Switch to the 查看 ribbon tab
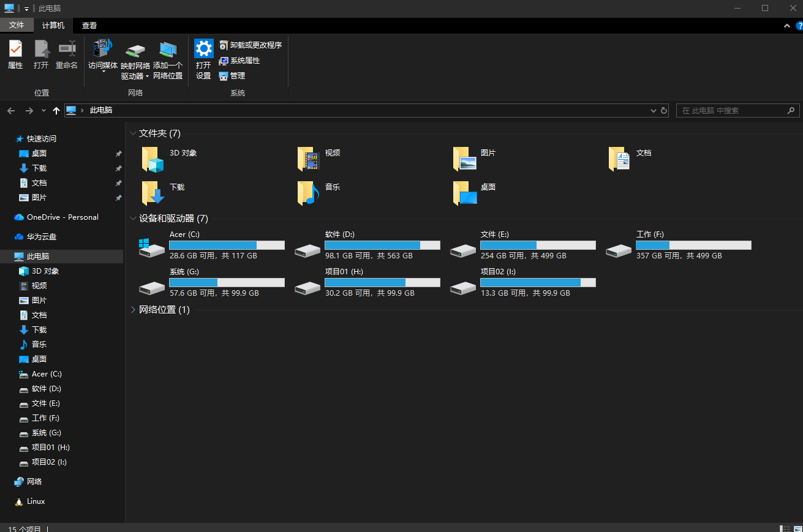Viewport: 803px width, 532px height. coord(89,26)
